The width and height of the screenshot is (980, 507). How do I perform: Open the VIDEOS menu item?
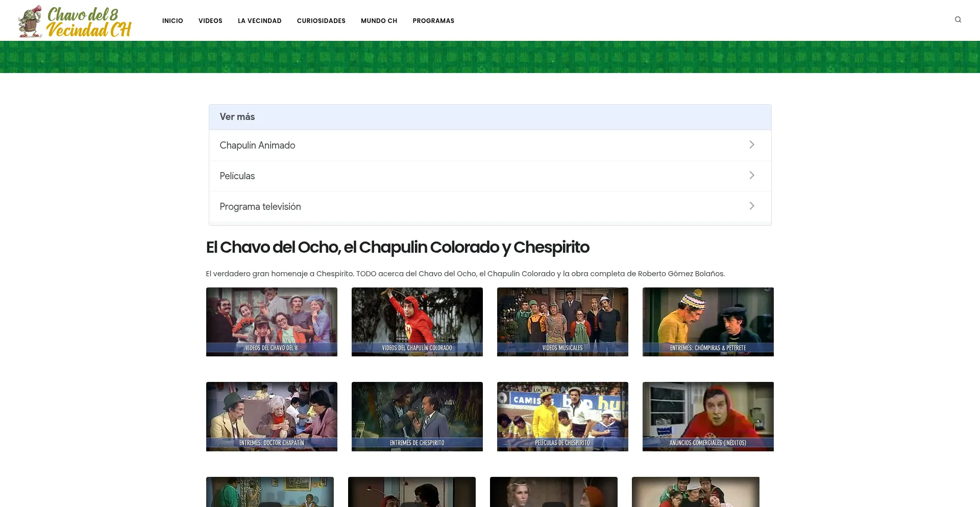[210, 21]
